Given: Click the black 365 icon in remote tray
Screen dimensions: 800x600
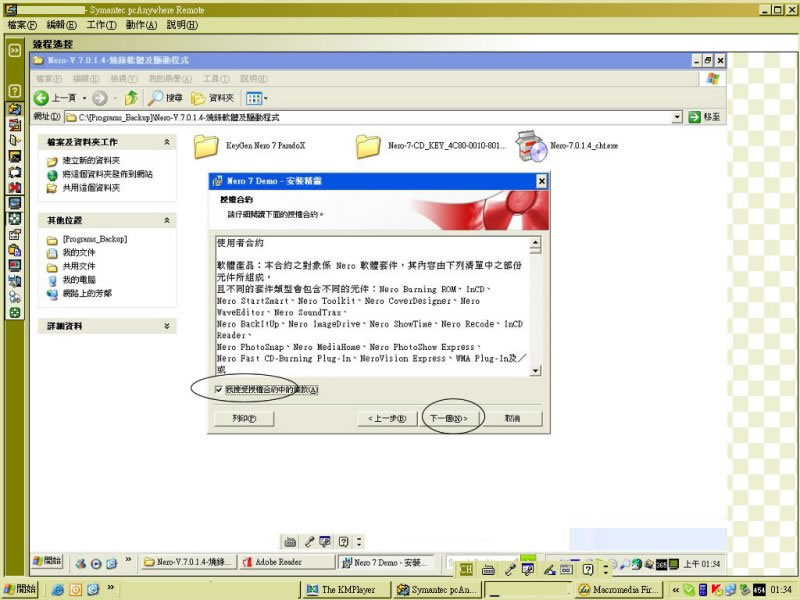Looking at the screenshot, I should click(x=661, y=564).
